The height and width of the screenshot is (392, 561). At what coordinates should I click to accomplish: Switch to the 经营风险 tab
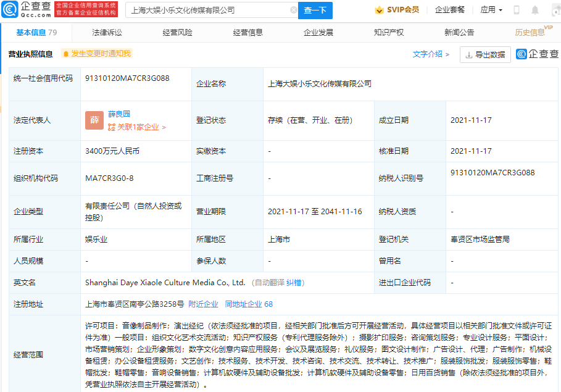(178, 33)
